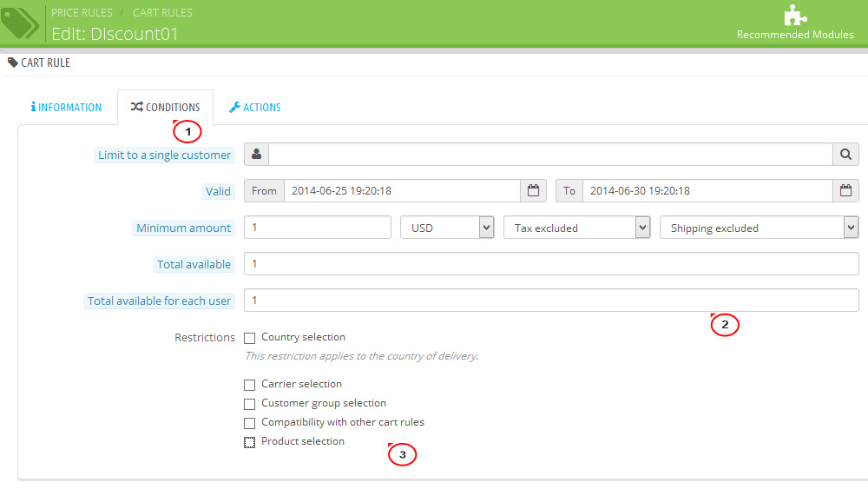The image size is (868, 489).
Task: Click the Total available label
Action: tap(194, 264)
